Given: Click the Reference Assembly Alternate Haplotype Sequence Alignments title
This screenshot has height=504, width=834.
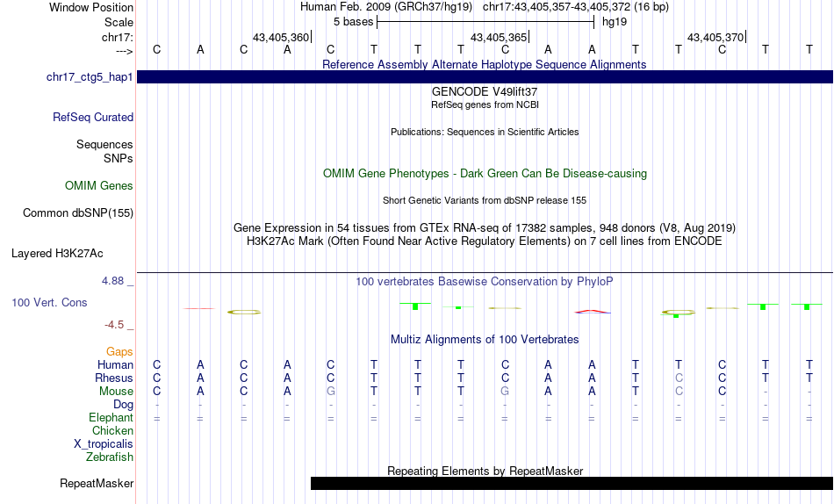Looking at the screenshot, I should [x=484, y=64].
